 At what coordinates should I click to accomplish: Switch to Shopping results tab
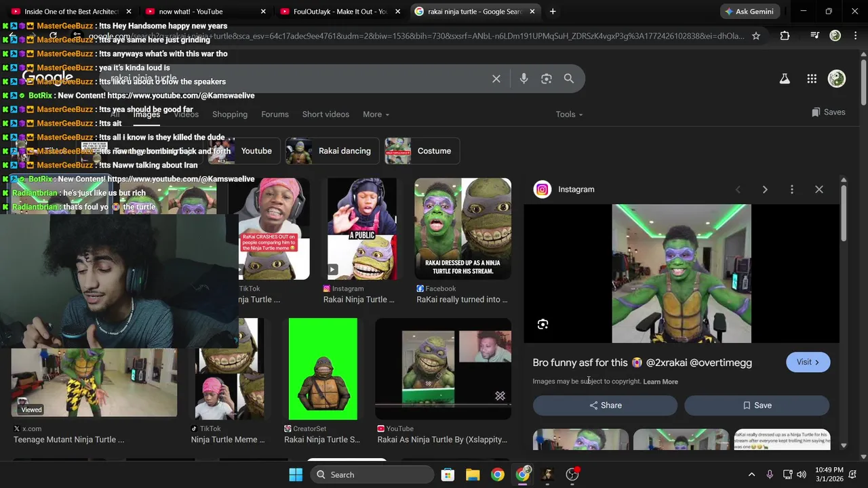click(x=230, y=115)
